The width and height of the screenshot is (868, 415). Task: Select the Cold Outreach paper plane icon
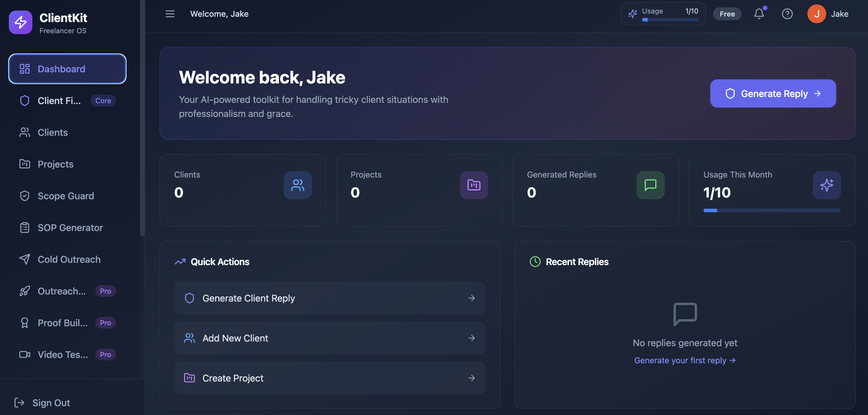click(x=24, y=259)
